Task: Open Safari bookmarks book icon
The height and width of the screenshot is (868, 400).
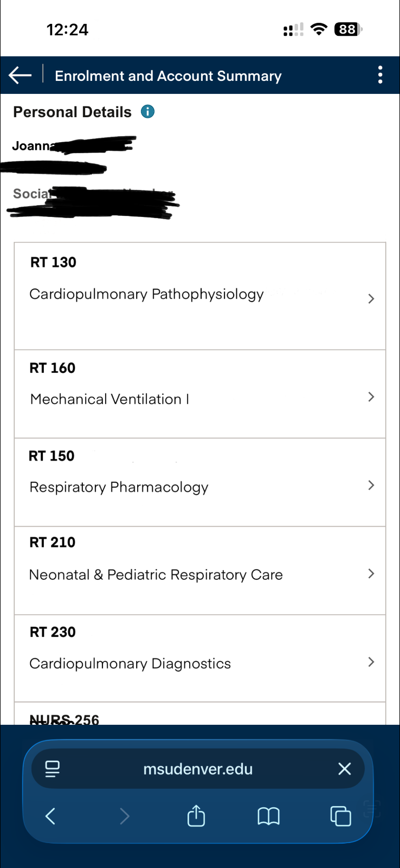Action: [268, 816]
